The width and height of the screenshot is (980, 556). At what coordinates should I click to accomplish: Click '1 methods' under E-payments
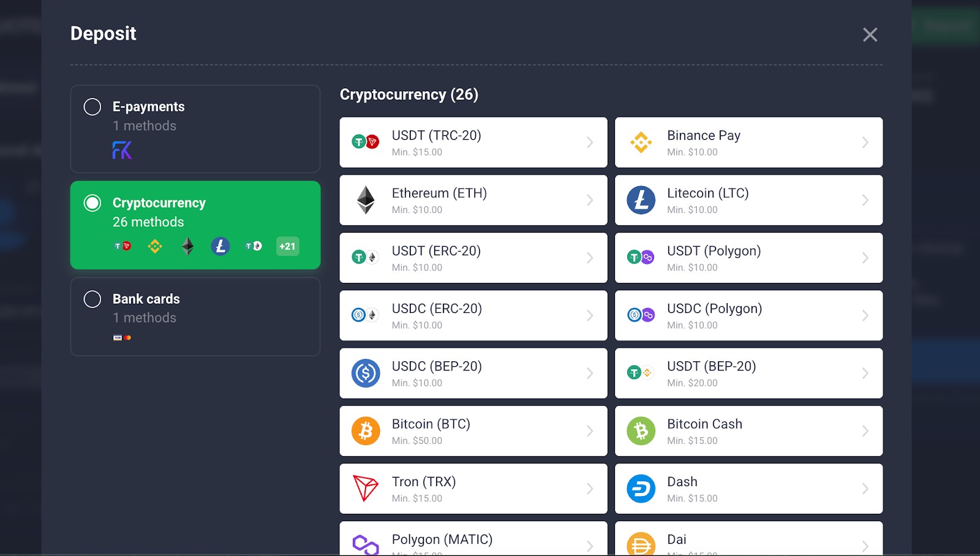click(145, 126)
